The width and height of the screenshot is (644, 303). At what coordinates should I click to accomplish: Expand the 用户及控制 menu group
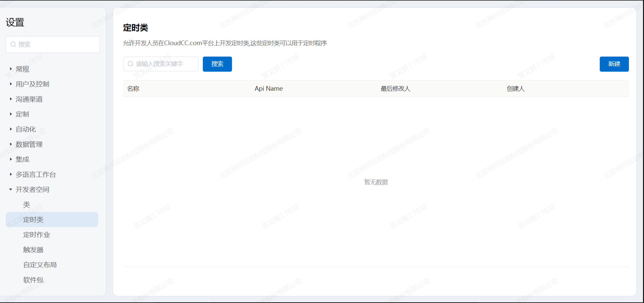click(x=11, y=84)
